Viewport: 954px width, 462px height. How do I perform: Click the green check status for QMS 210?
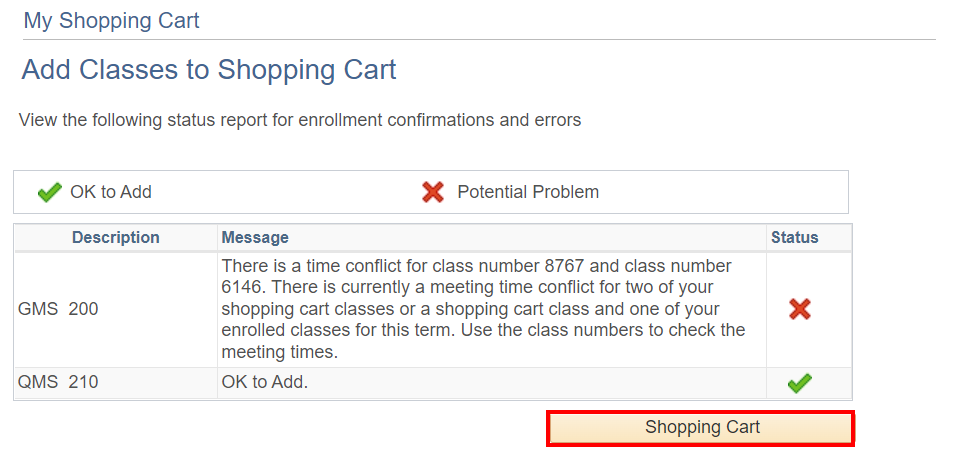pos(799,383)
